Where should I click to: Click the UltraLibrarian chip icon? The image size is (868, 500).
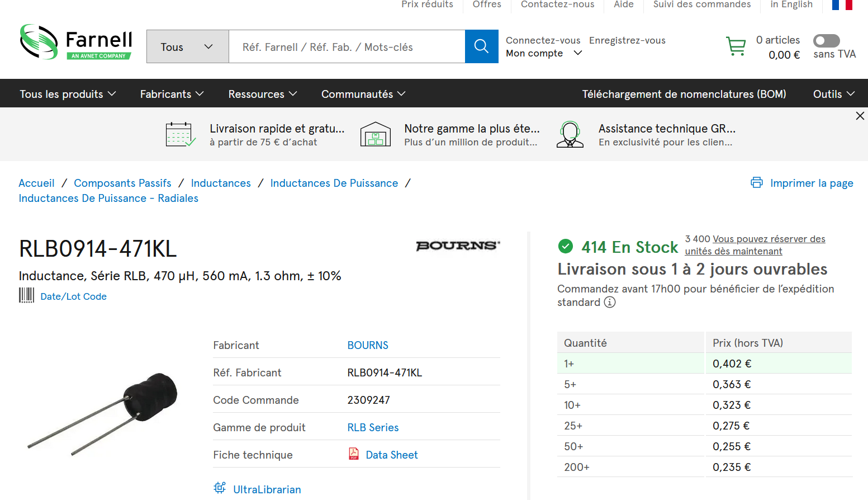click(220, 488)
